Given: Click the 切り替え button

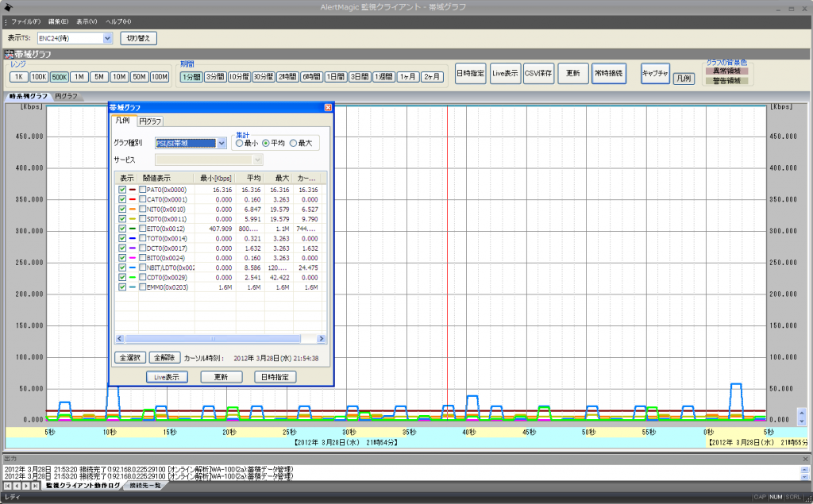Looking at the screenshot, I should click(138, 38).
